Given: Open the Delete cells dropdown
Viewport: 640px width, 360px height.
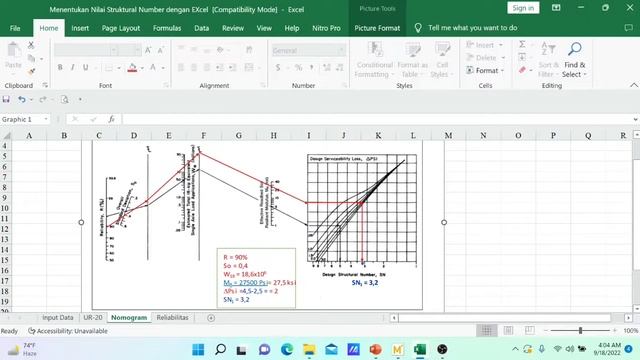Looking at the screenshot, I should (486, 58).
